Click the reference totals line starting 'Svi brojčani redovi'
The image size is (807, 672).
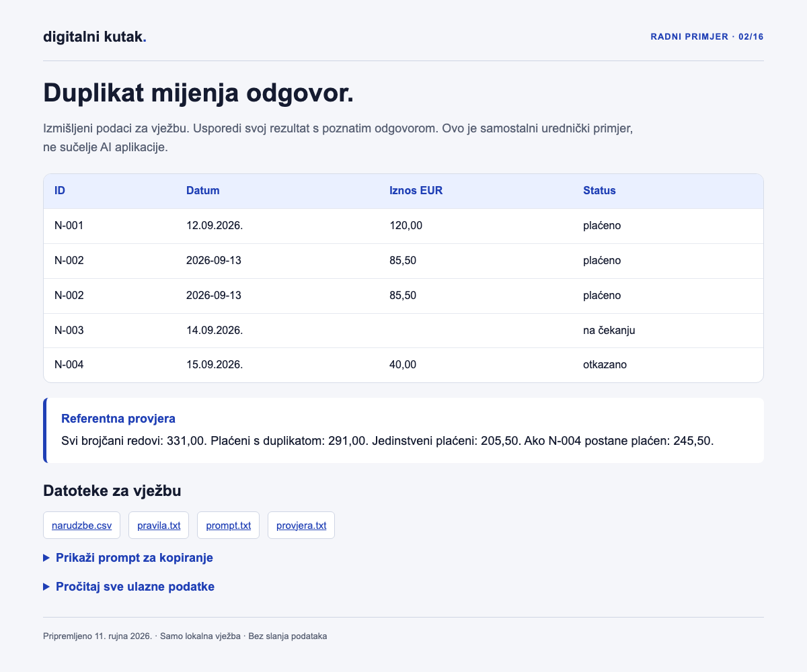point(387,442)
